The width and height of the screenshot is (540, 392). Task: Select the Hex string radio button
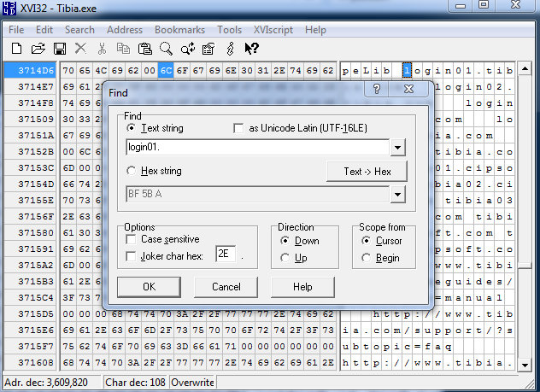[132, 171]
